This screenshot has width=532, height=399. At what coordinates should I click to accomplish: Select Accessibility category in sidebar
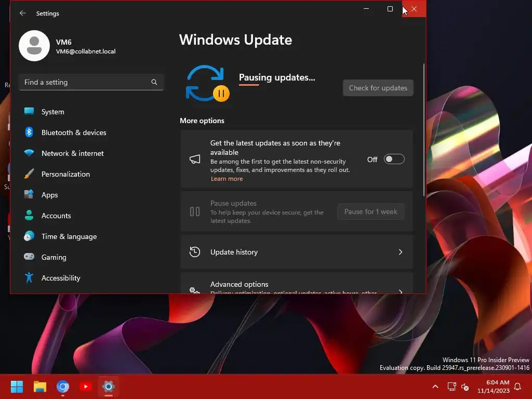(91, 278)
